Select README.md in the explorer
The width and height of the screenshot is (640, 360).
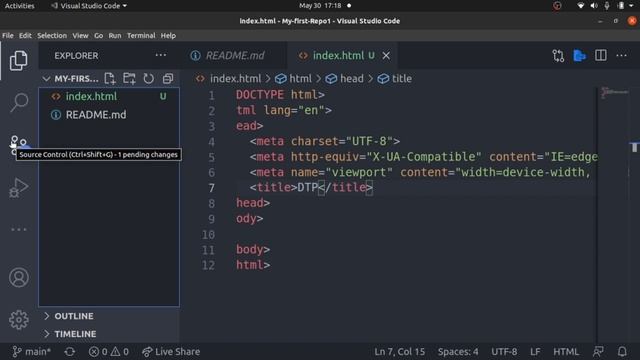click(109, 115)
